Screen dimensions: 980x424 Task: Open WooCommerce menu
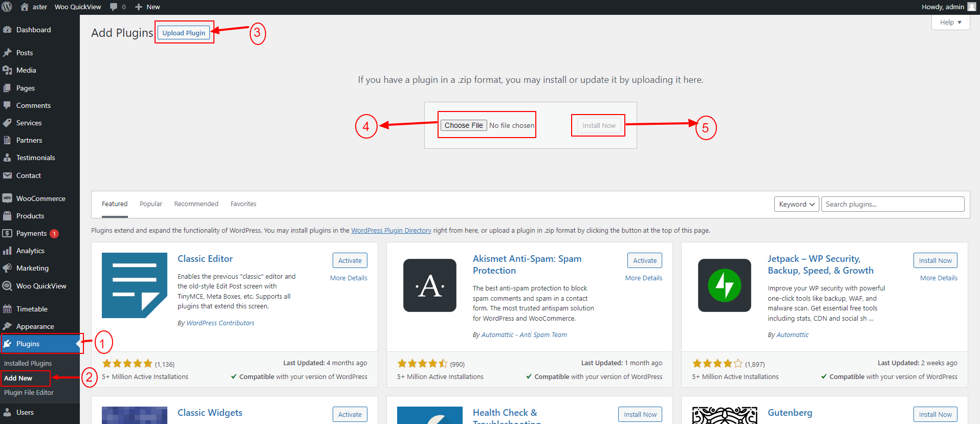40,198
